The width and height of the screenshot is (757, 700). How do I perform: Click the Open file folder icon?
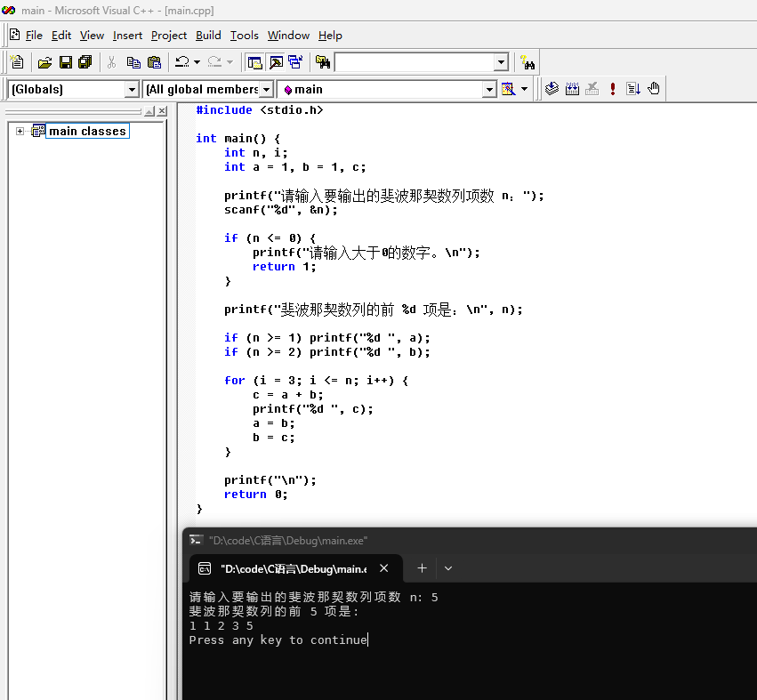pos(44,62)
